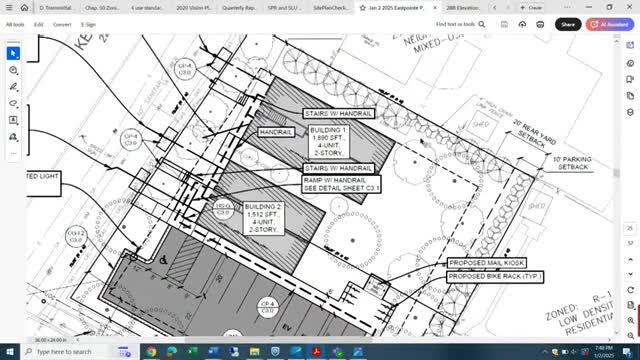The height and width of the screenshot is (360, 640).
Task: Click the vertical scrollbar thumb
Action: click(x=617, y=172)
